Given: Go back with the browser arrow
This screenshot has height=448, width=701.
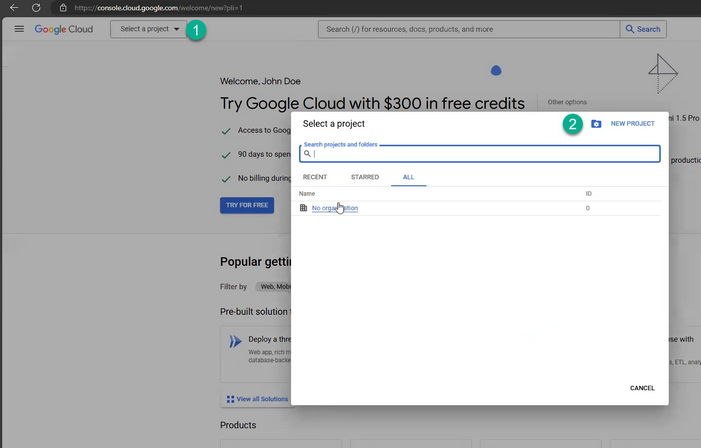Looking at the screenshot, I should click(x=14, y=8).
